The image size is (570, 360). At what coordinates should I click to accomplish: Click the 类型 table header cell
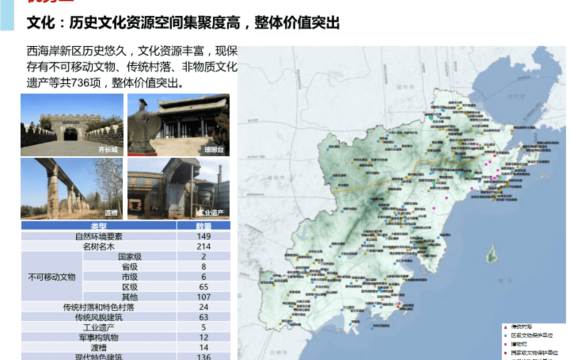click(99, 225)
